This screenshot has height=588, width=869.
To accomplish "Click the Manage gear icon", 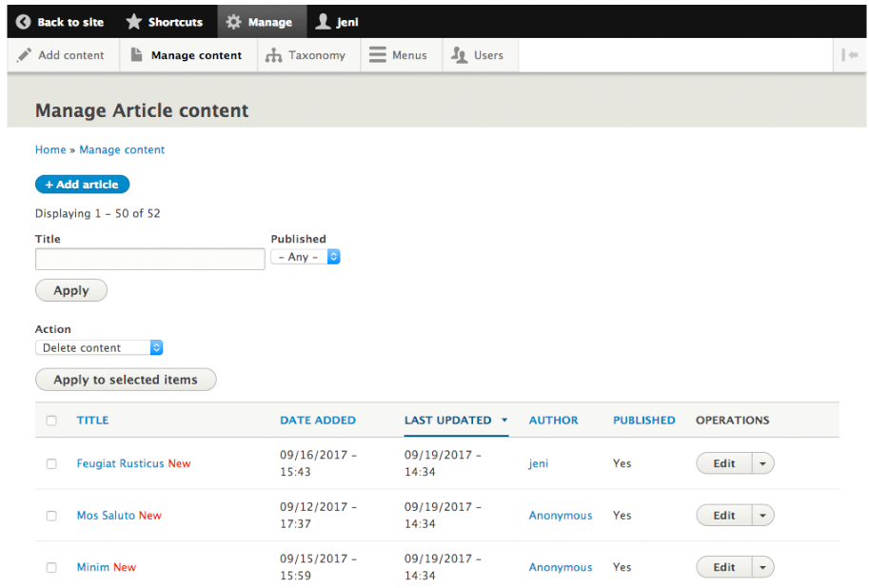I will pos(234,22).
